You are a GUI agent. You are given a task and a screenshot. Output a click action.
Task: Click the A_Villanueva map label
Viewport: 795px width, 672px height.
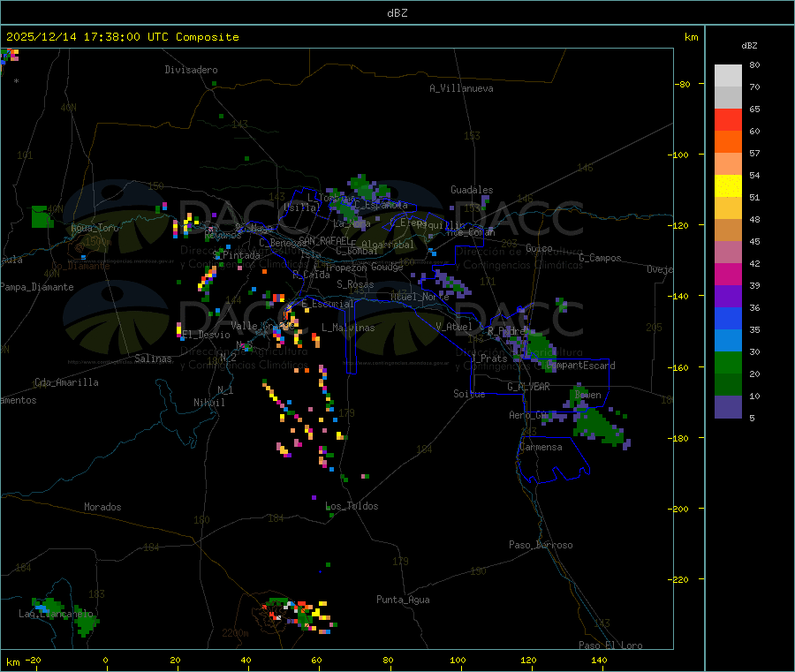(461, 88)
